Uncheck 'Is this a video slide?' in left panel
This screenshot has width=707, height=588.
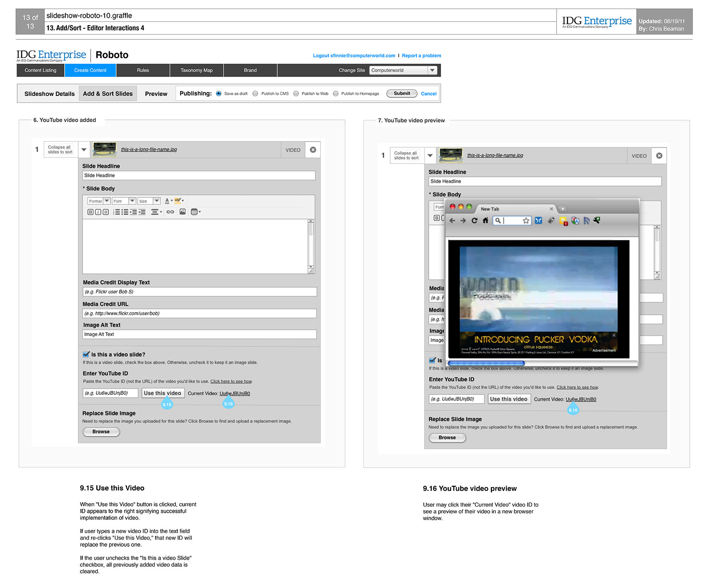pyautogui.click(x=86, y=355)
